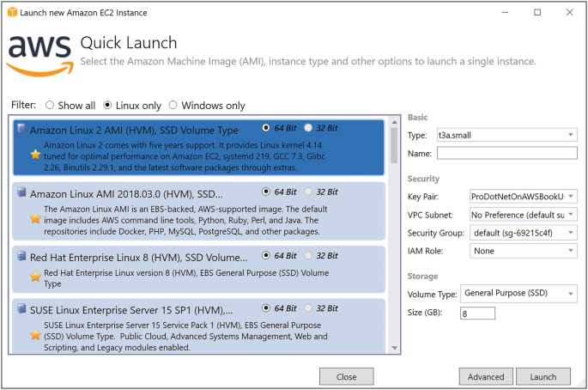Click the star icon on Amazon Linux 2 AMI

click(36, 155)
